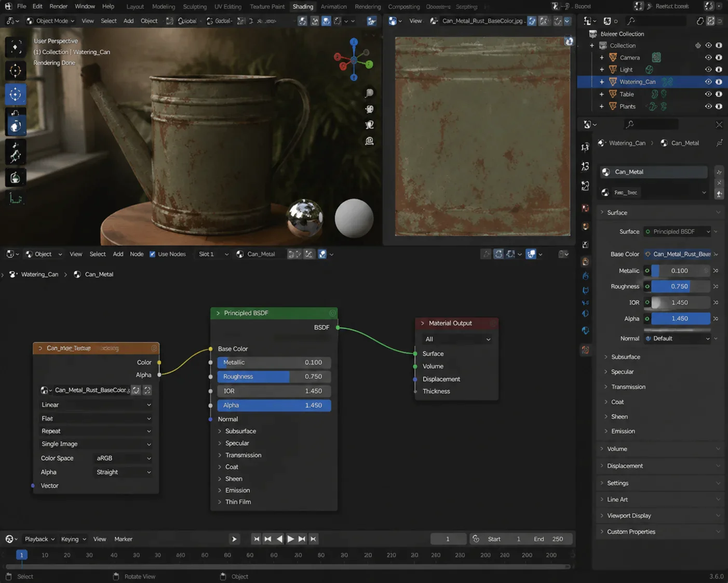
Task: Click Watering_Can in the node editor breadcrumb
Action: click(x=39, y=274)
